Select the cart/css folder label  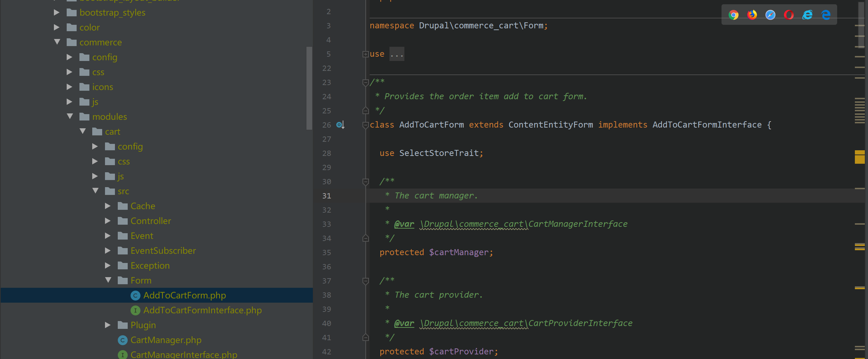pyautogui.click(x=124, y=161)
